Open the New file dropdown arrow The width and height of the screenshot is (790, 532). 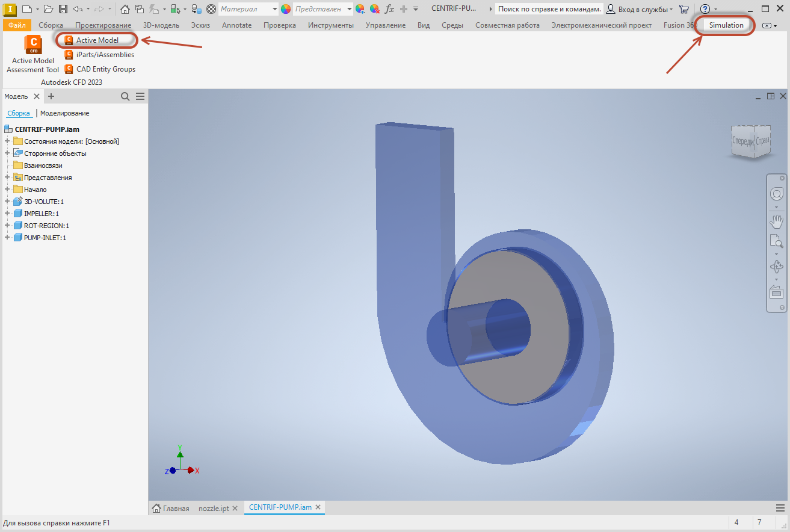tap(37, 9)
